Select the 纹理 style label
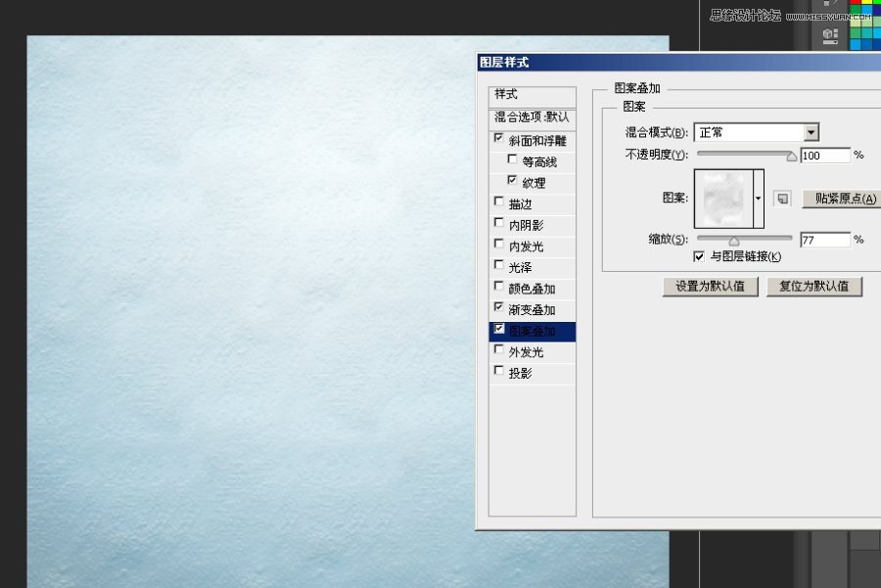Image resolution: width=881 pixels, height=588 pixels. coord(533,183)
